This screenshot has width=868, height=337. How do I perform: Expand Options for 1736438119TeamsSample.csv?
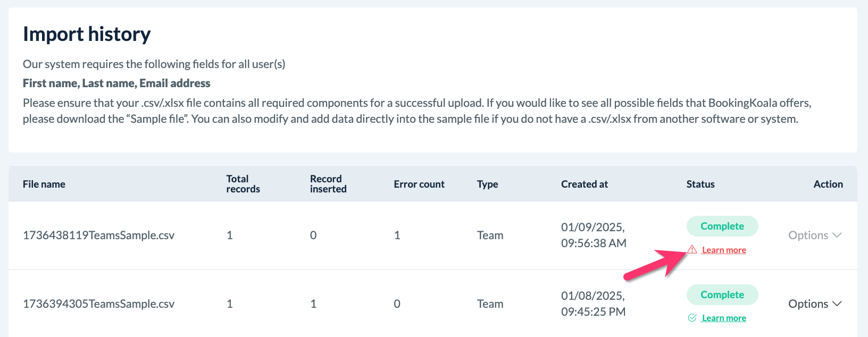coord(814,235)
